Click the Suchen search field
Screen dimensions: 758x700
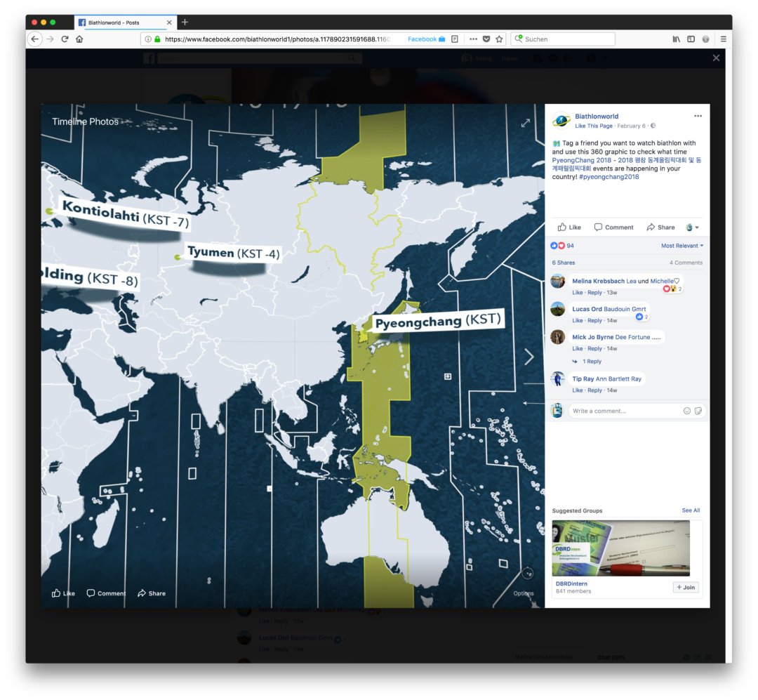(563, 39)
